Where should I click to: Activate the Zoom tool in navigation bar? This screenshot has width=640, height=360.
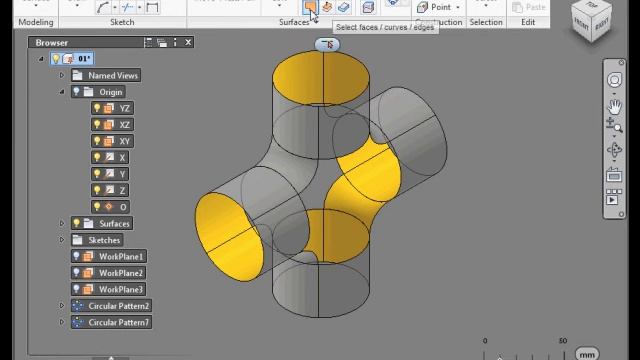(614, 125)
